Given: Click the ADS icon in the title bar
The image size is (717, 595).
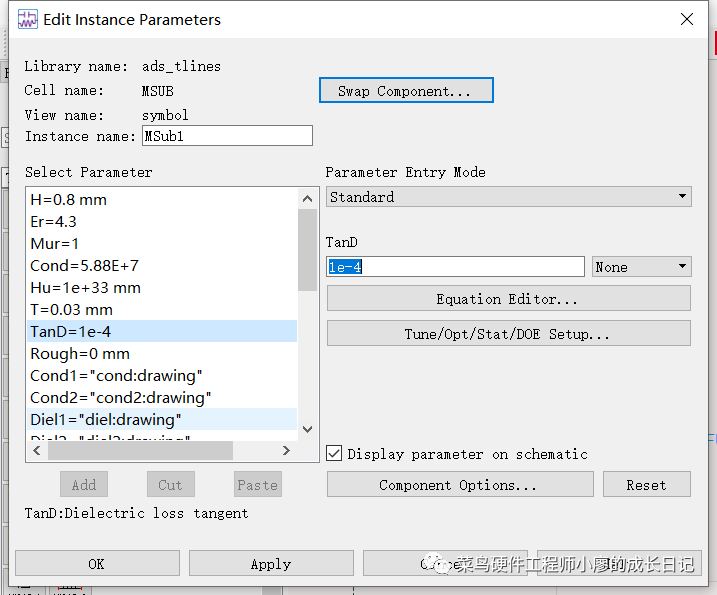Looking at the screenshot, I should pyautogui.click(x=27, y=20).
